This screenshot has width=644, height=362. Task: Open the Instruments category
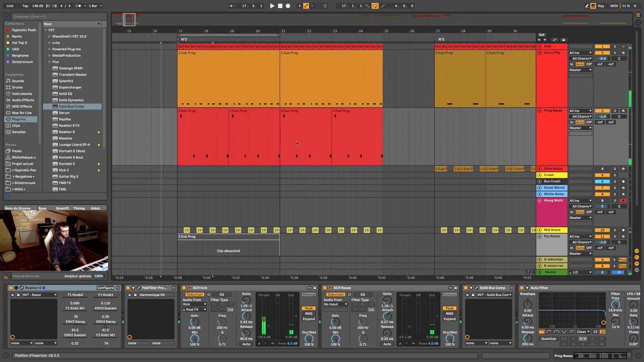(22, 94)
